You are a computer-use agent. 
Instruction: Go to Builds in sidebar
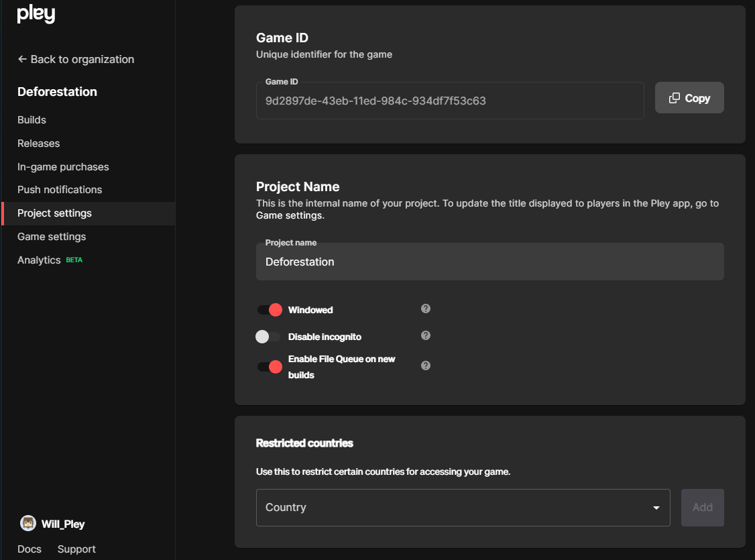click(x=32, y=120)
